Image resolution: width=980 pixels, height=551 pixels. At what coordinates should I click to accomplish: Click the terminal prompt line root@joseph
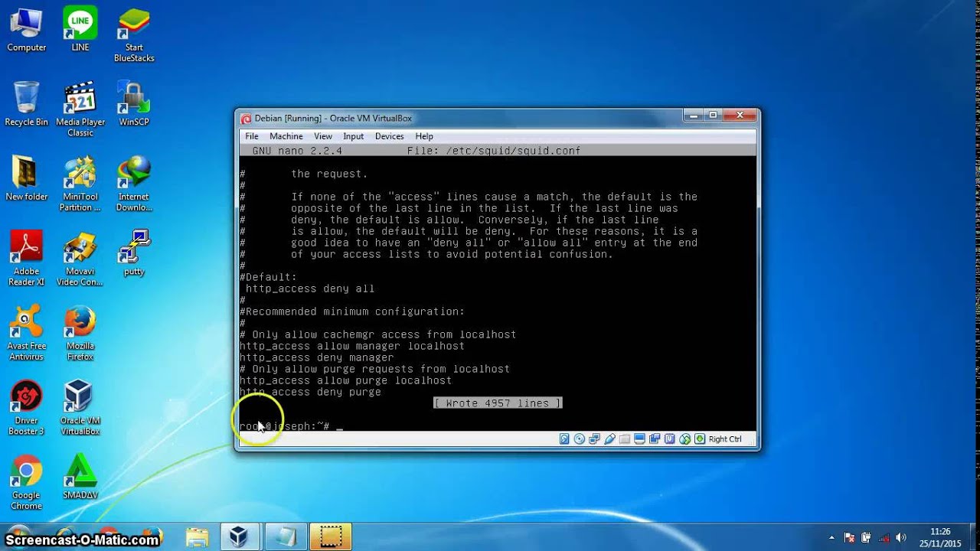tap(291, 426)
